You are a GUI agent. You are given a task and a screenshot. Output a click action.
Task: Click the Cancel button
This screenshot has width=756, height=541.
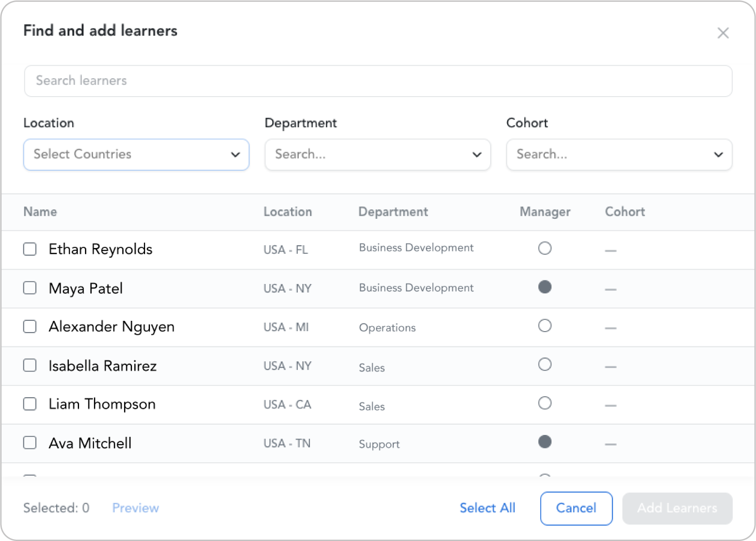(x=576, y=508)
